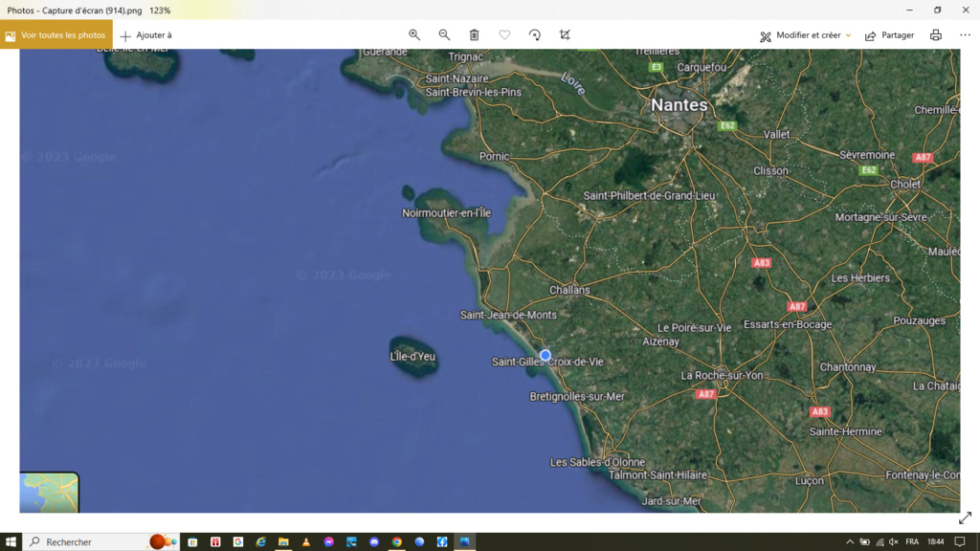Click the Partager share button

(889, 35)
